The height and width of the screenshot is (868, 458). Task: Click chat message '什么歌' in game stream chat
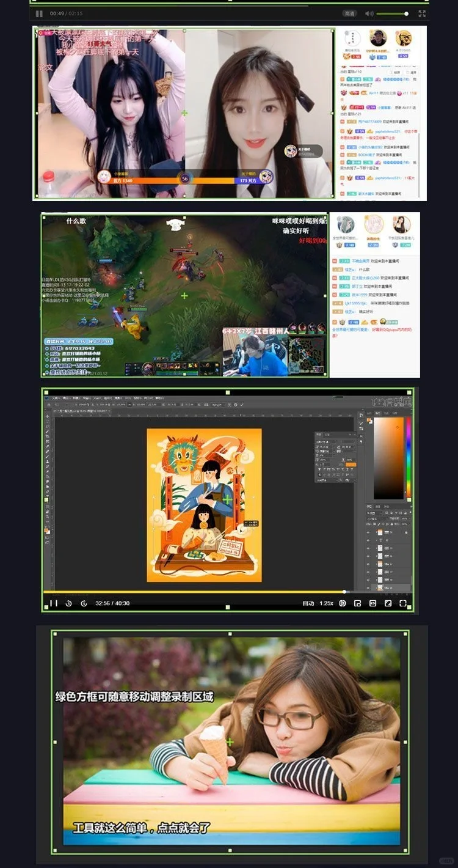coord(365,269)
